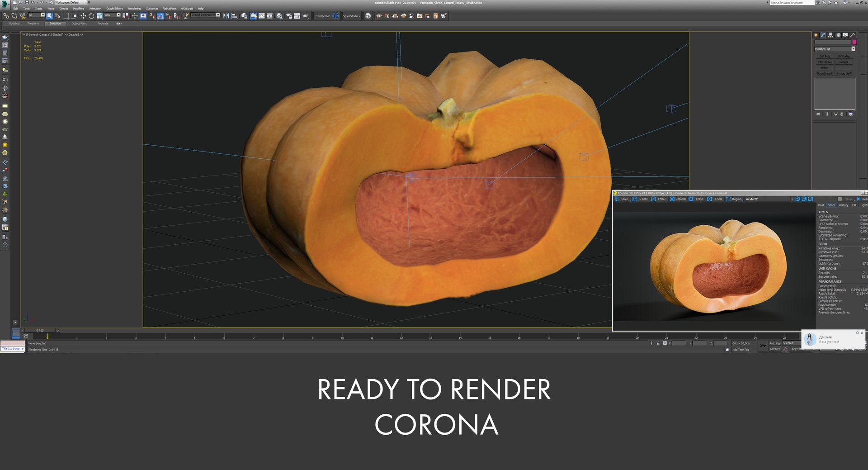Open the Hierarchy command panel
868x470 pixels.
[x=830, y=35]
